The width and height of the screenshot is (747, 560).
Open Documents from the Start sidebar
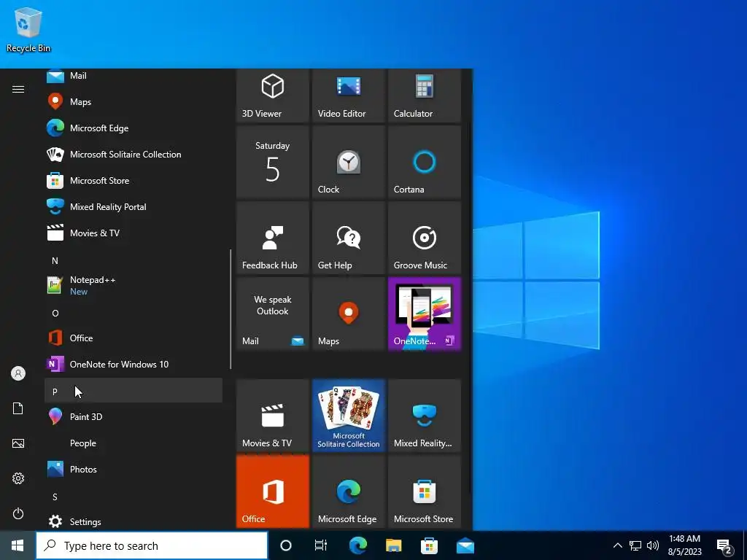tap(18, 408)
